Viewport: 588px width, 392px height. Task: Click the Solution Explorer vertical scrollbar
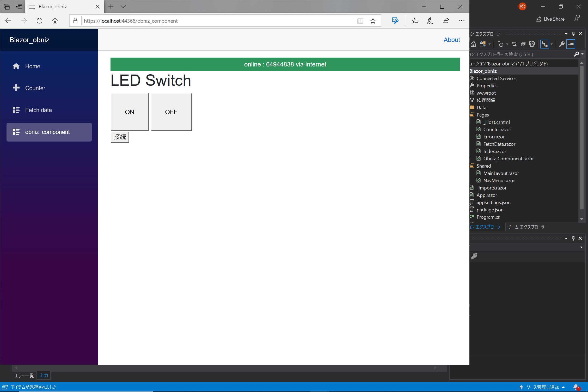coord(581,138)
